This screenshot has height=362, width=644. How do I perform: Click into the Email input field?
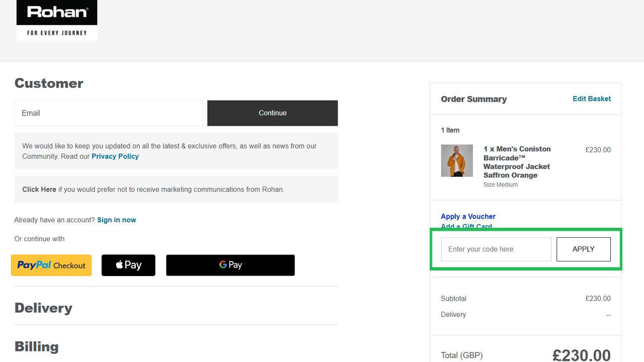coord(108,113)
